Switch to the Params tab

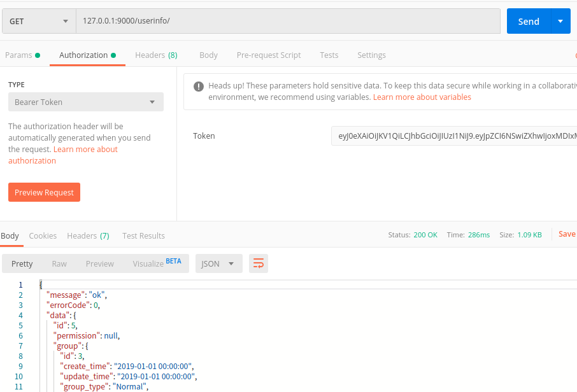pos(22,55)
